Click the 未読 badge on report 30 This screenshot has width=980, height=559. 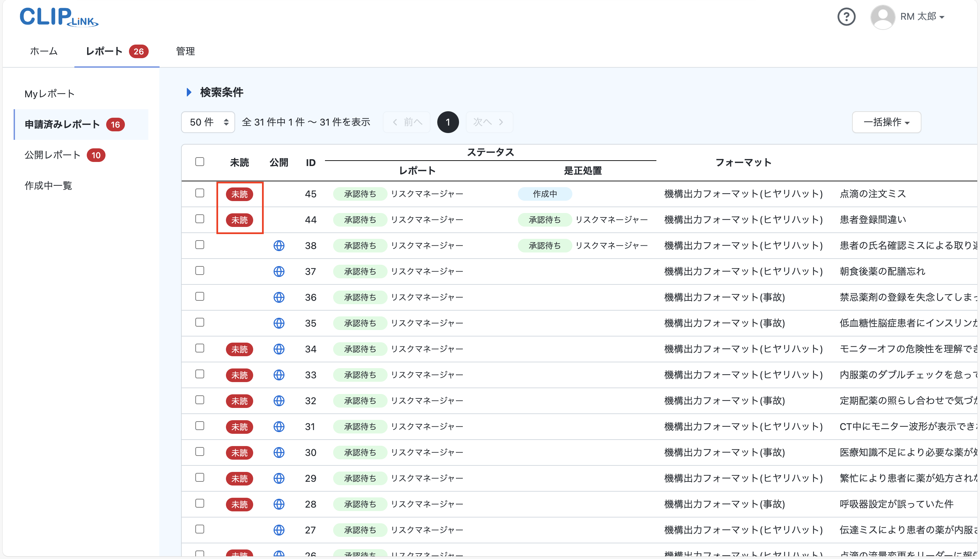coord(240,453)
